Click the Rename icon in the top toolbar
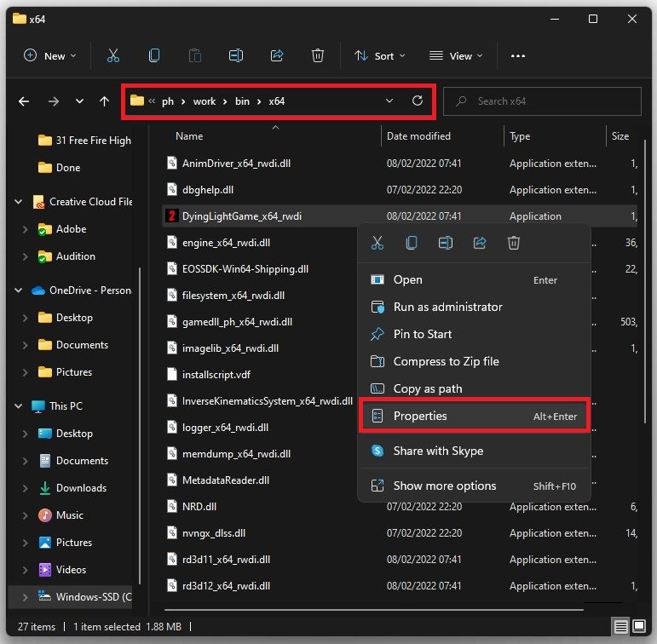Image resolution: width=657 pixels, height=644 pixels. (236, 55)
